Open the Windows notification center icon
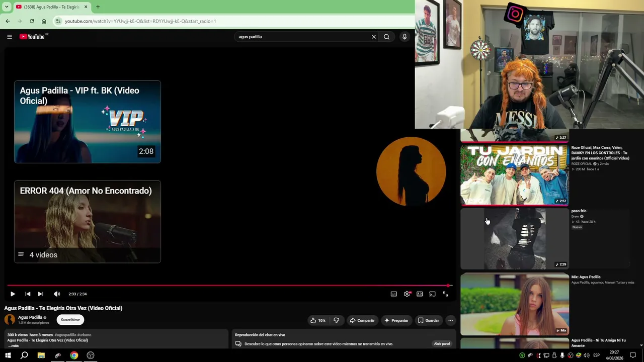Viewport: 644px width, 362px height. (x=633, y=355)
